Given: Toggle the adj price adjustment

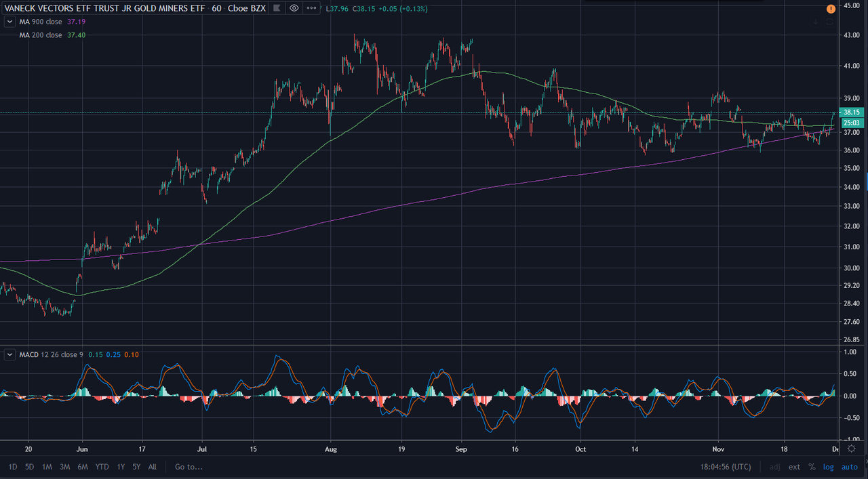Looking at the screenshot, I should pos(775,467).
